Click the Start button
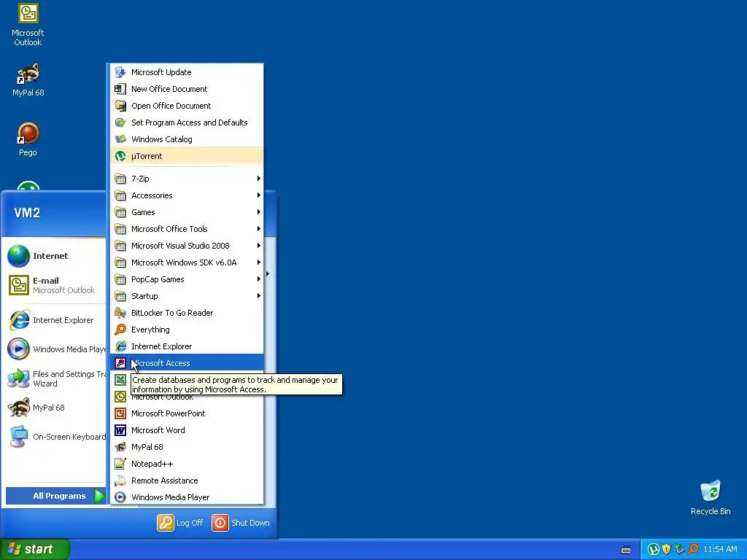Screen dimensions: 747x560 pyautogui.click(x=35, y=549)
